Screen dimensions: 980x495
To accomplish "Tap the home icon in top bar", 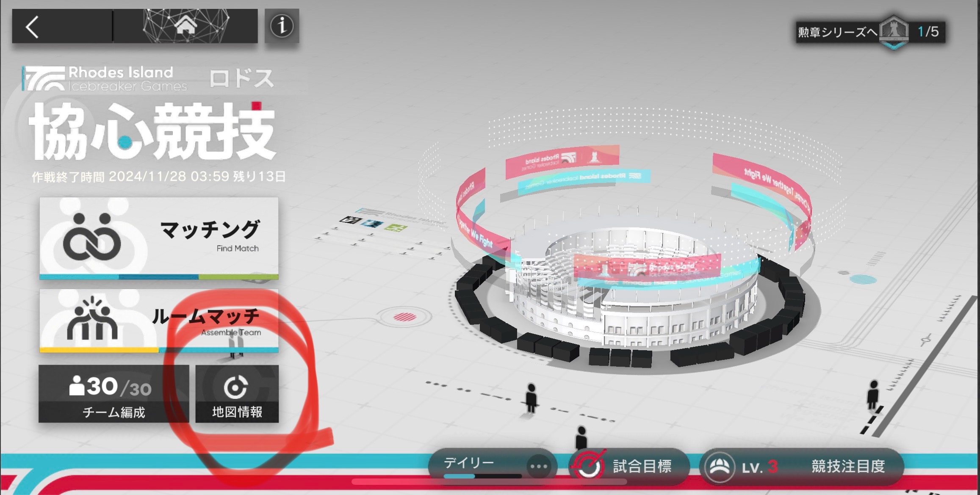I will coord(186,26).
